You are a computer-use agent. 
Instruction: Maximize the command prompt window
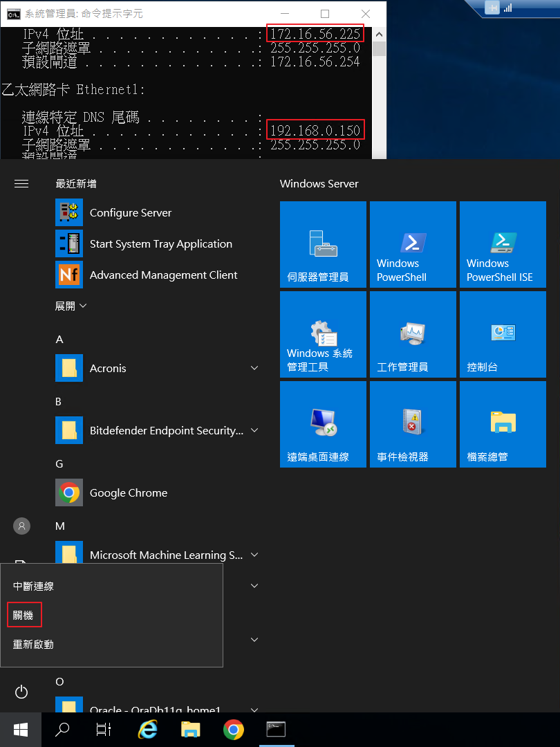pos(325,13)
